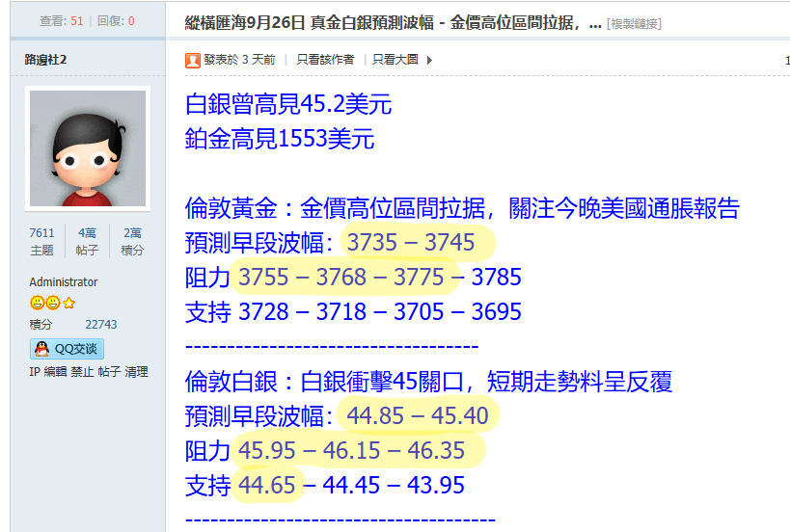Ban the user with 禁止
Image resolution: width=790 pixels, height=532 pixels.
coord(82,372)
